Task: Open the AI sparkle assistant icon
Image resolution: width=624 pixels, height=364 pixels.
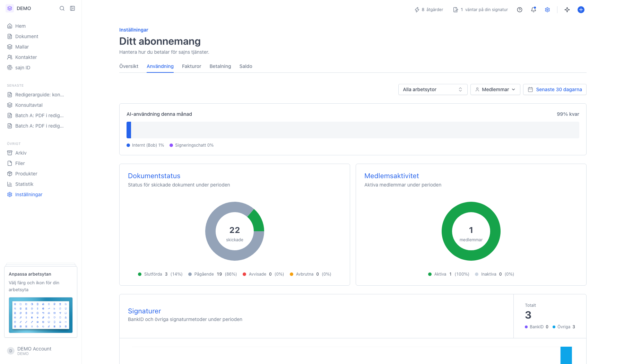Action: pyautogui.click(x=567, y=10)
